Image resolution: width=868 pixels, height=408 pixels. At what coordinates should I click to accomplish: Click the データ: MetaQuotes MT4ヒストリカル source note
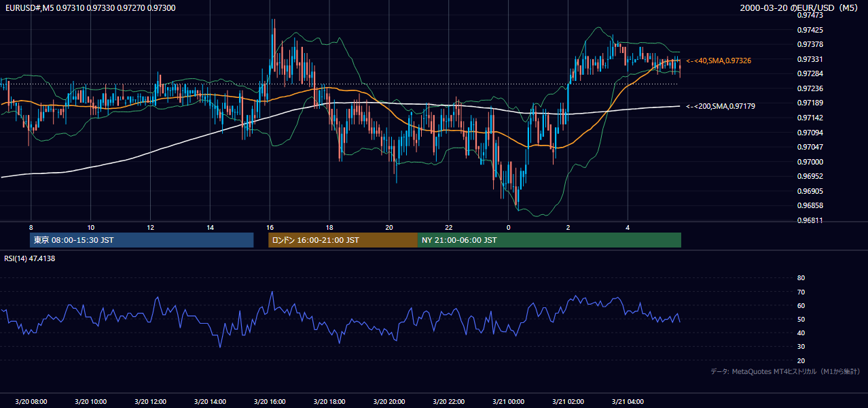pyautogui.click(x=785, y=372)
